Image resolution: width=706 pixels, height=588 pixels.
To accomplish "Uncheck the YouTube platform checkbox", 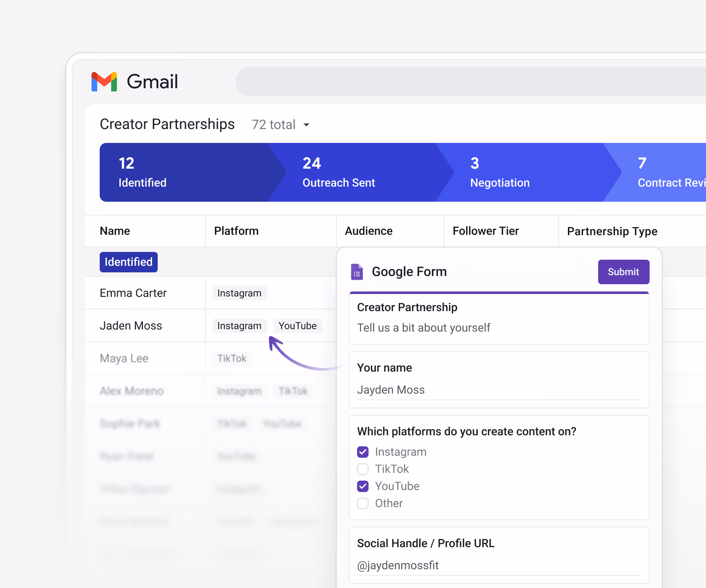I will (363, 486).
